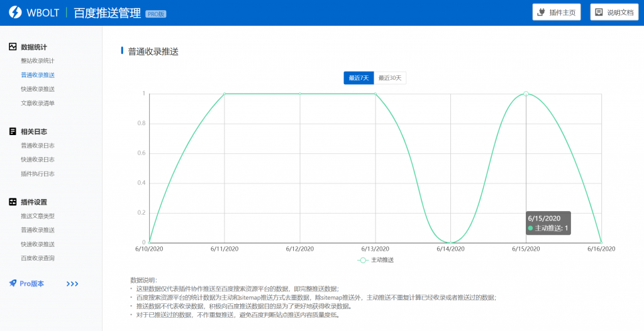Click the PRO版 badge in header

pos(156,14)
